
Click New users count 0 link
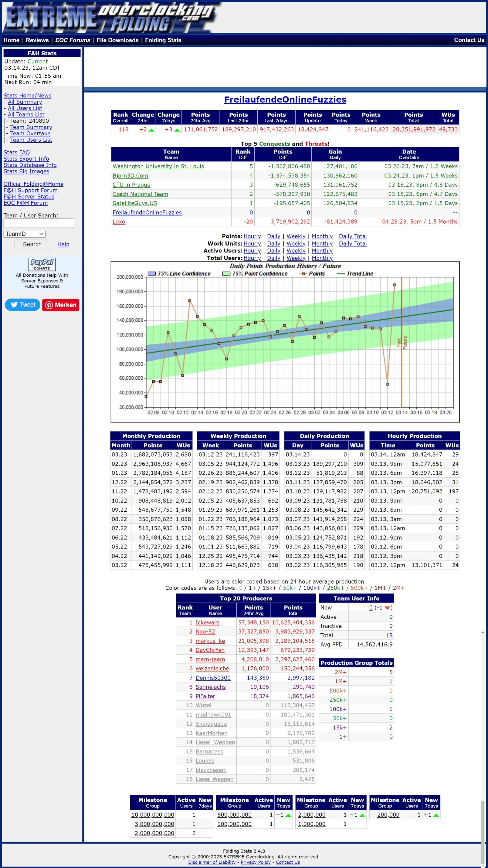point(371,608)
